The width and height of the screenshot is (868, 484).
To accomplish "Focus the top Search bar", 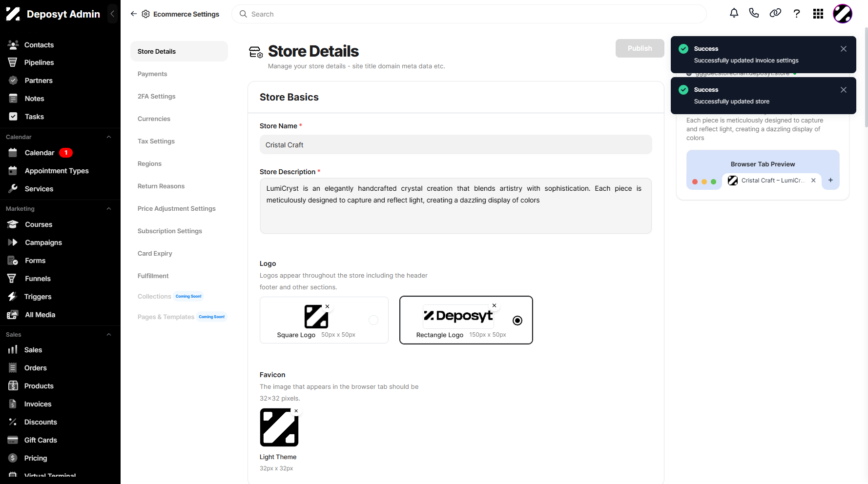I will click(469, 14).
